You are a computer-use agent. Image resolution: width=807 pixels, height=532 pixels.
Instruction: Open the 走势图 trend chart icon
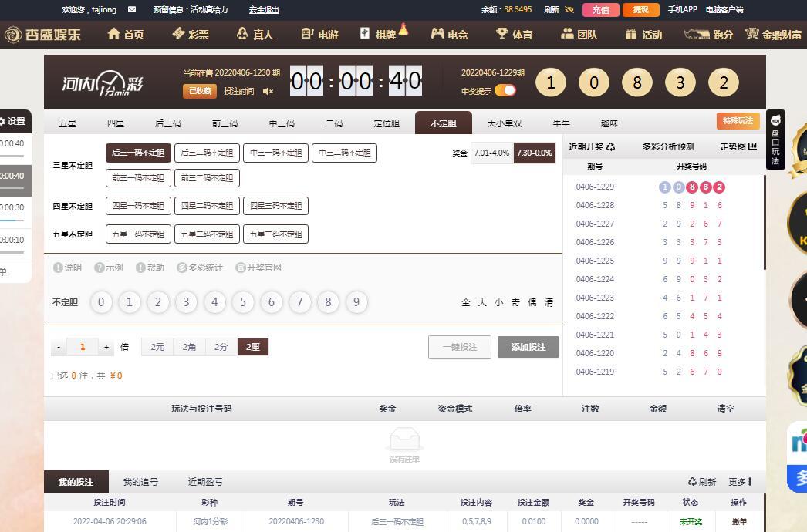tap(752, 146)
